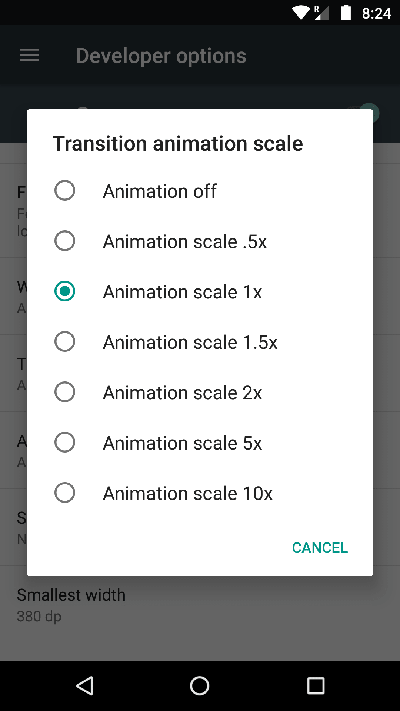The width and height of the screenshot is (400, 711).
Task: Dismiss dialog with CANCEL button
Action: (x=320, y=547)
